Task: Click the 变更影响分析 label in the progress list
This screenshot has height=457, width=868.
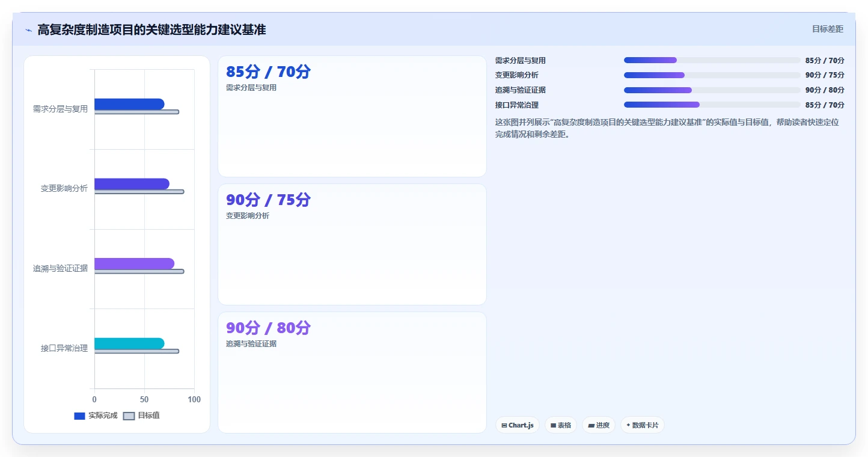Action: tap(517, 75)
